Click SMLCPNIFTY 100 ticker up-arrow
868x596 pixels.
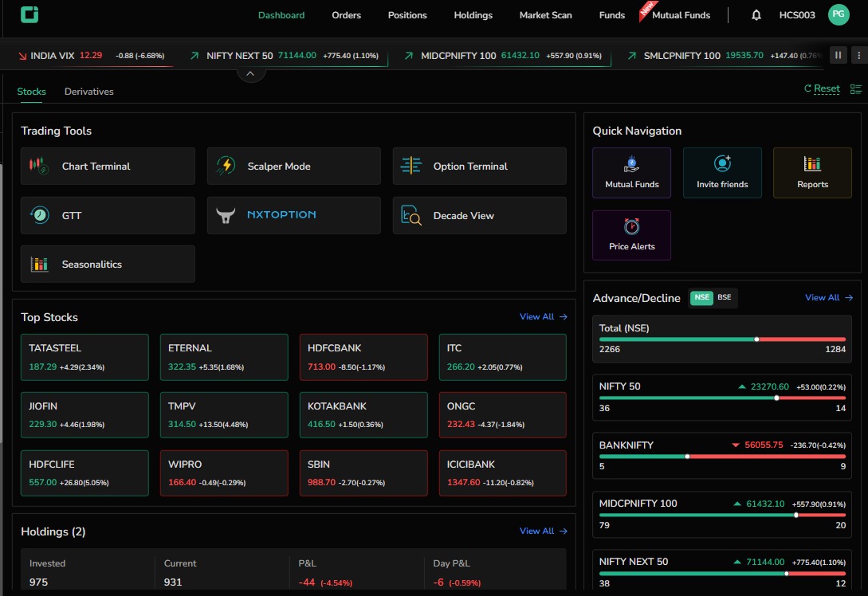[631, 55]
